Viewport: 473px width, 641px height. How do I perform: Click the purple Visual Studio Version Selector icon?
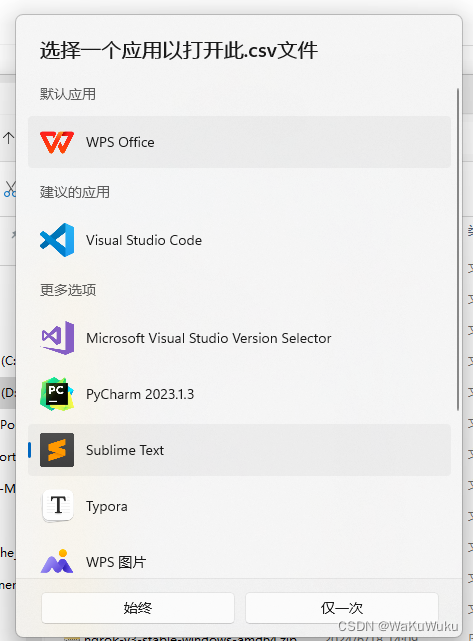click(x=58, y=338)
